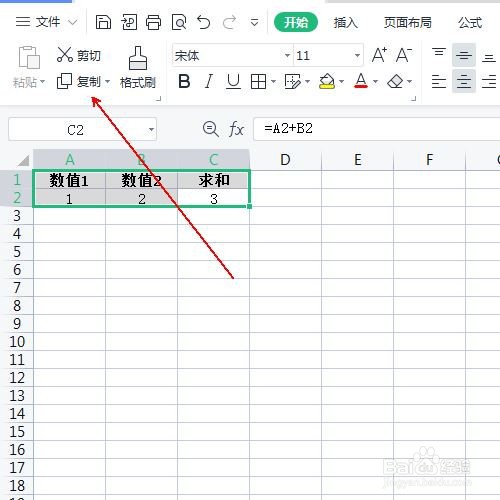Viewport: 500px width, 500px height.
Task: Expand the chevron next to 文件
Action: coord(72,23)
